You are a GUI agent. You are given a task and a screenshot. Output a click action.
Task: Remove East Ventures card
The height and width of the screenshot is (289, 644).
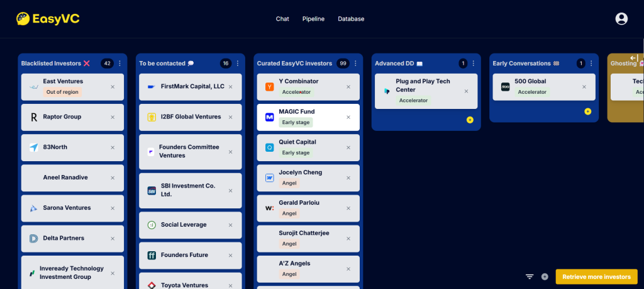click(x=113, y=87)
